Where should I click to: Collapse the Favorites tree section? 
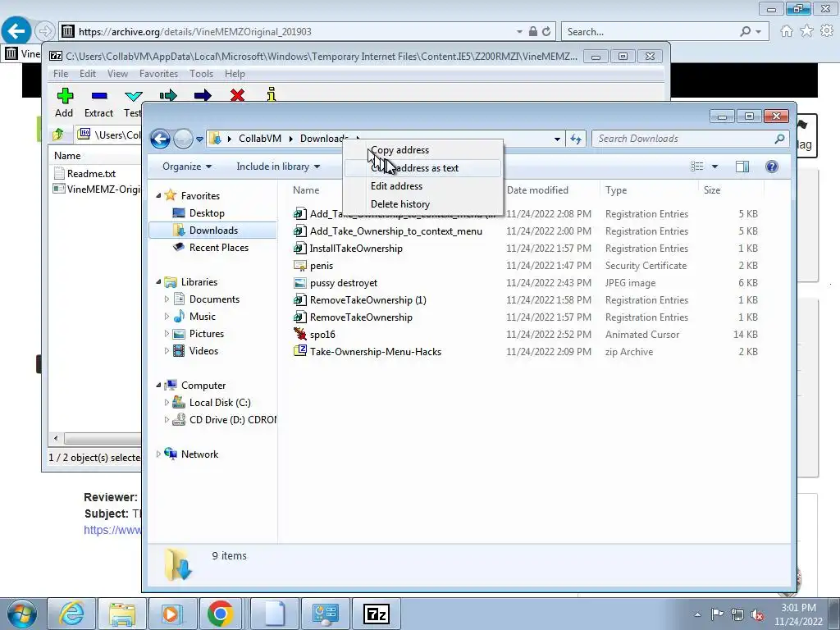tap(158, 196)
